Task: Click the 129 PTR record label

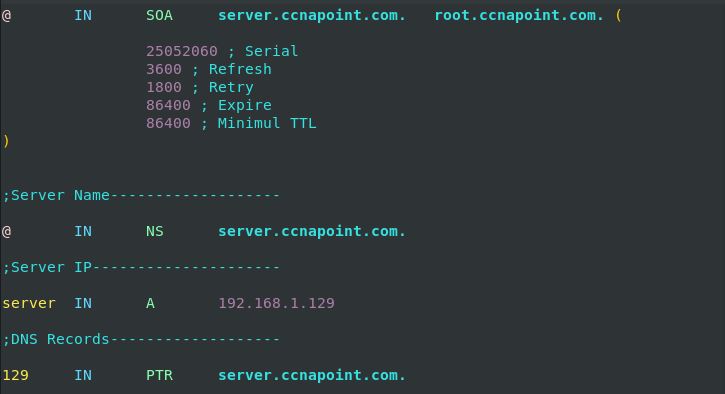Action: pos(15,375)
